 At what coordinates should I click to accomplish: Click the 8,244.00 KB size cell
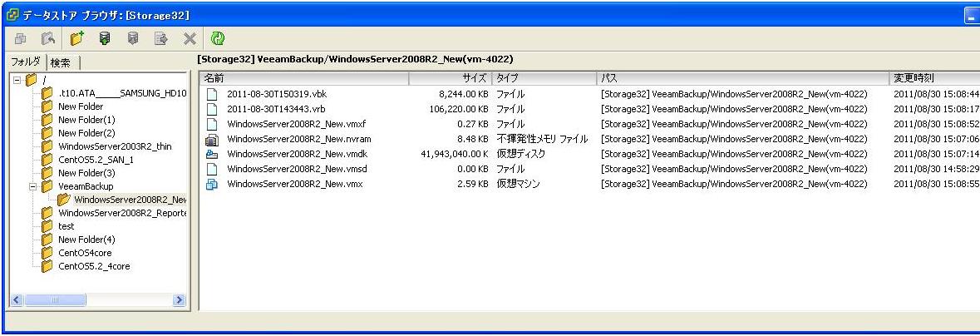(464, 95)
